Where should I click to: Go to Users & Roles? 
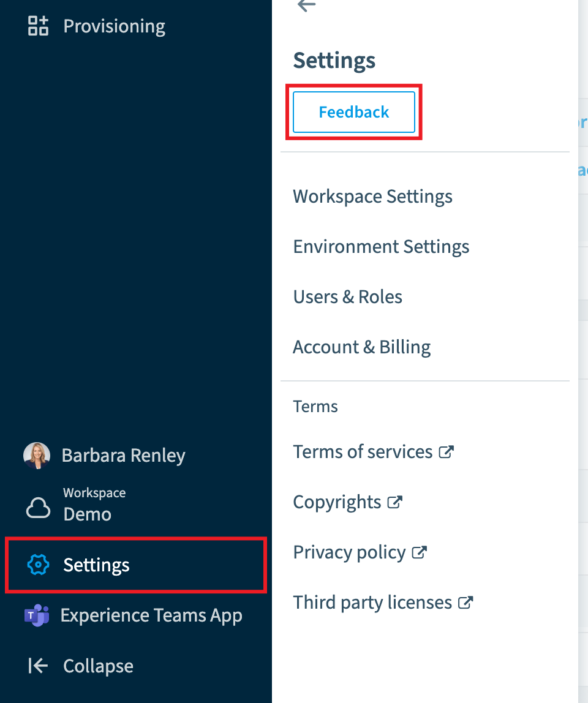pyautogui.click(x=348, y=297)
